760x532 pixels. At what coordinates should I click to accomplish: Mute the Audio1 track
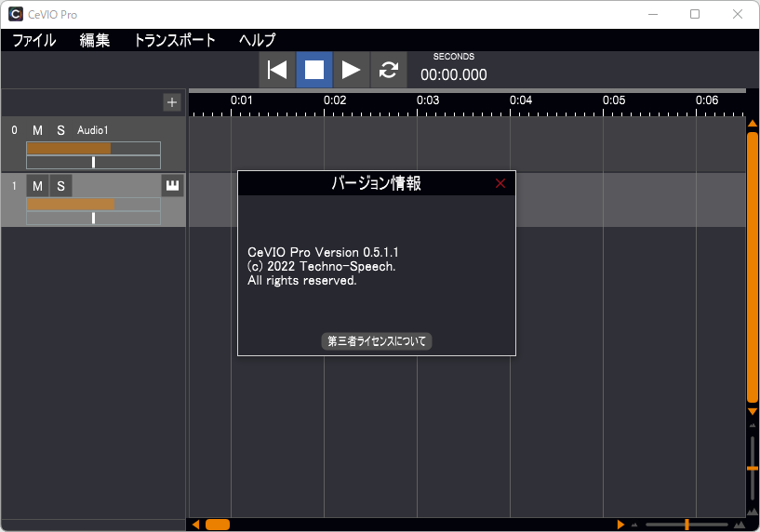(x=37, y=130)
